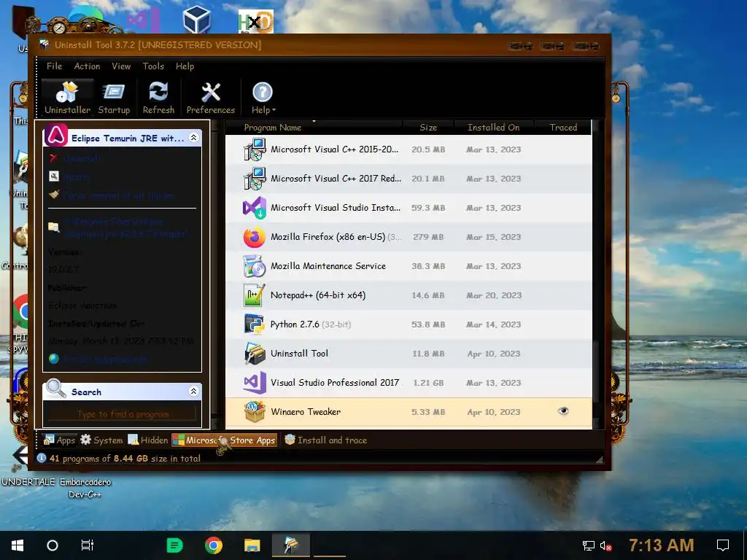
Task: Click the Cortana circle on the taskbar
Action: point(53,545)
